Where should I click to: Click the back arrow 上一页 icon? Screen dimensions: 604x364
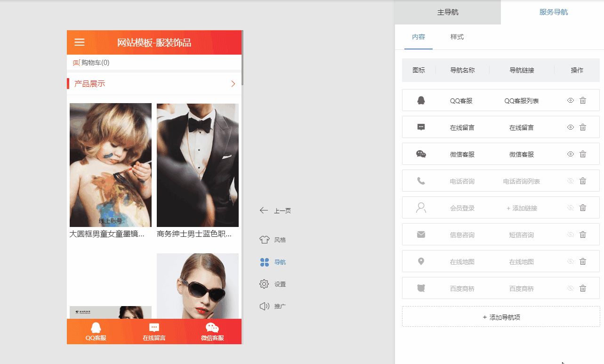click(x=264, y=210)
